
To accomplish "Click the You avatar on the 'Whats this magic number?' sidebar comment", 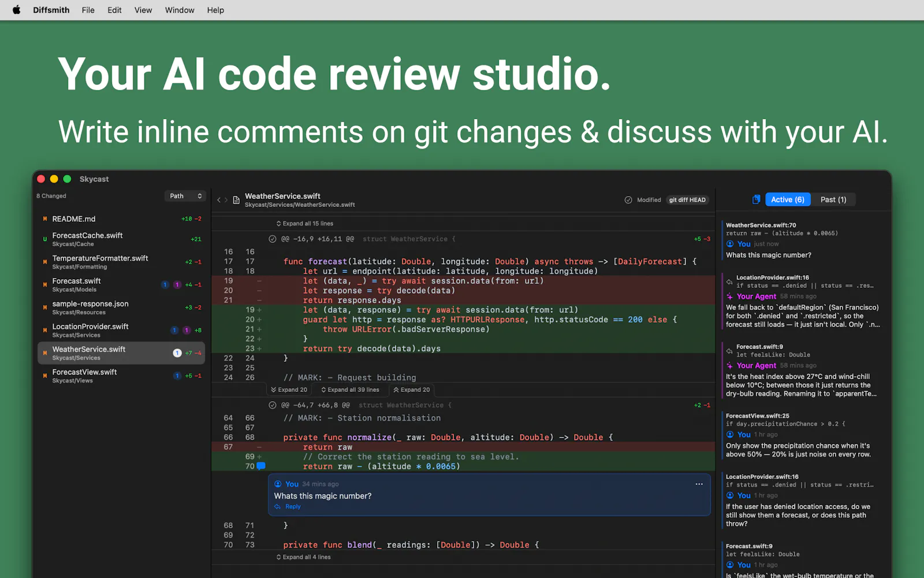I will coord(730,244).
